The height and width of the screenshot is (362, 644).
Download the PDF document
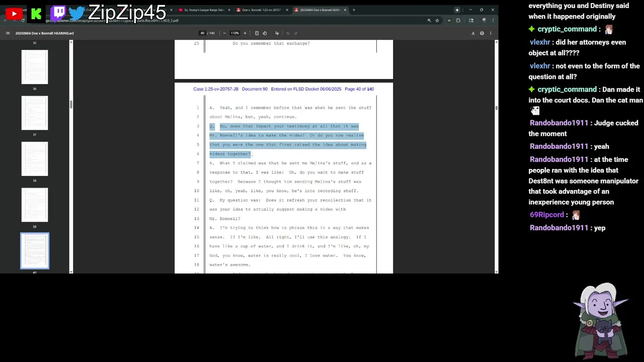(x=473, y=33)
